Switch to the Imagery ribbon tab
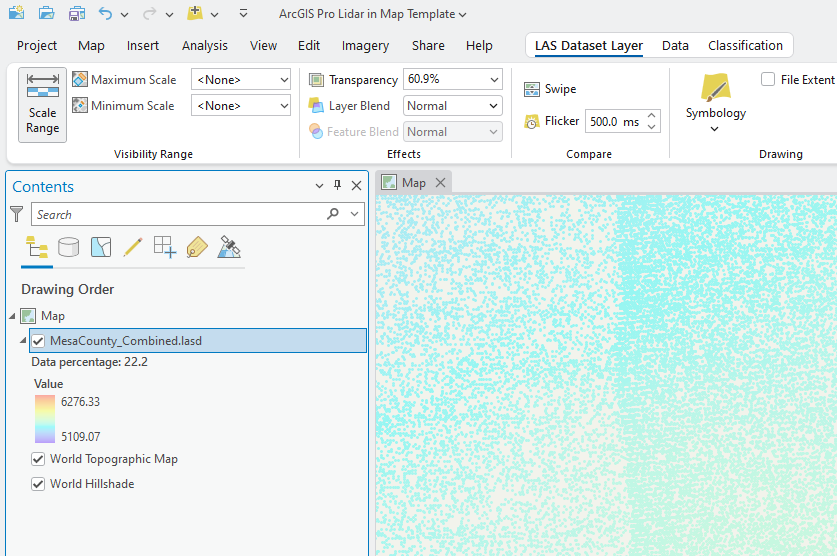 tap(365, 46)
